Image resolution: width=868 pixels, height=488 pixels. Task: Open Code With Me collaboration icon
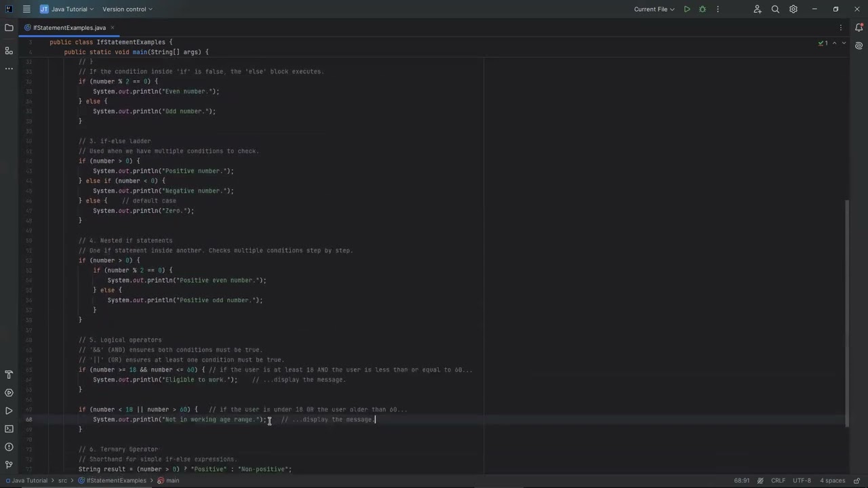pyautogui.click(x=757, y=9)
